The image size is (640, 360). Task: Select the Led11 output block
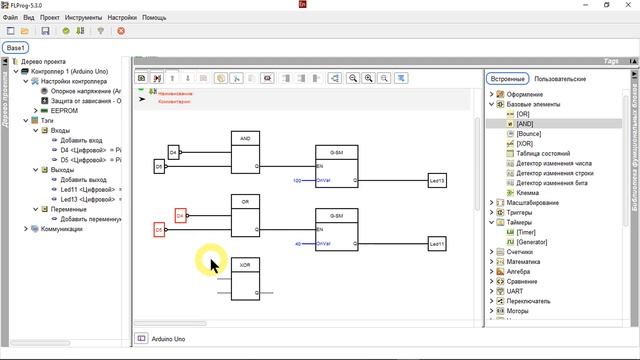(x=437, y=244)
